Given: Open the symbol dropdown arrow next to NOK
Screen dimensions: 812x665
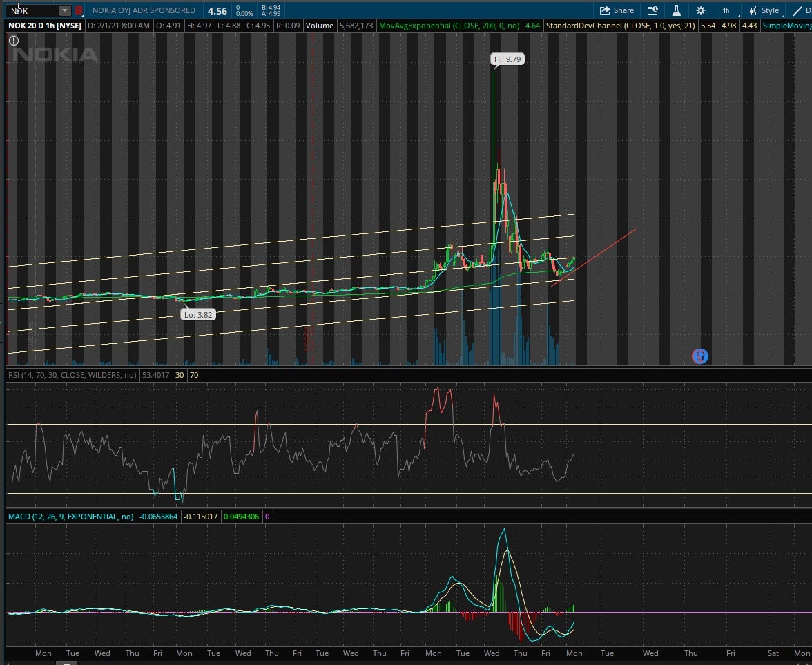Looking at the screenshot, I should coord(64,10).
